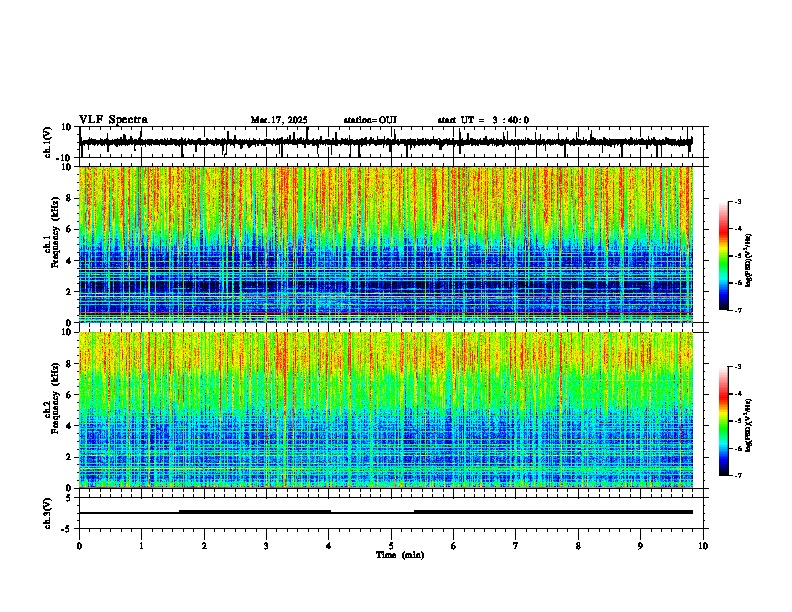Select the date label "Mar.17, 2025"
Image resolution: width=792 pixels, height=612 pixels.
click(x=279, y=120)
